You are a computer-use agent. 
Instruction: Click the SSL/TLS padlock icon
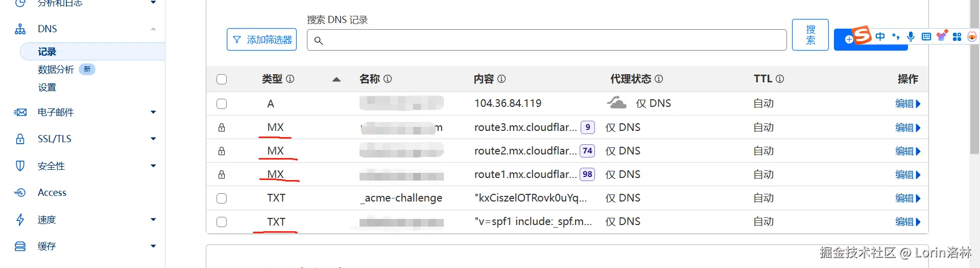click(20, 139)
